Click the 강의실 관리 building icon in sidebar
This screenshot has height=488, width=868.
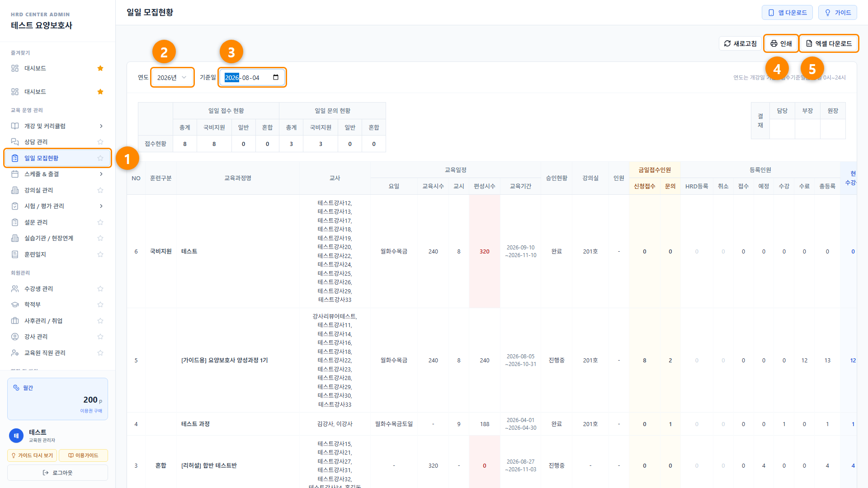(x=15, y=190)
